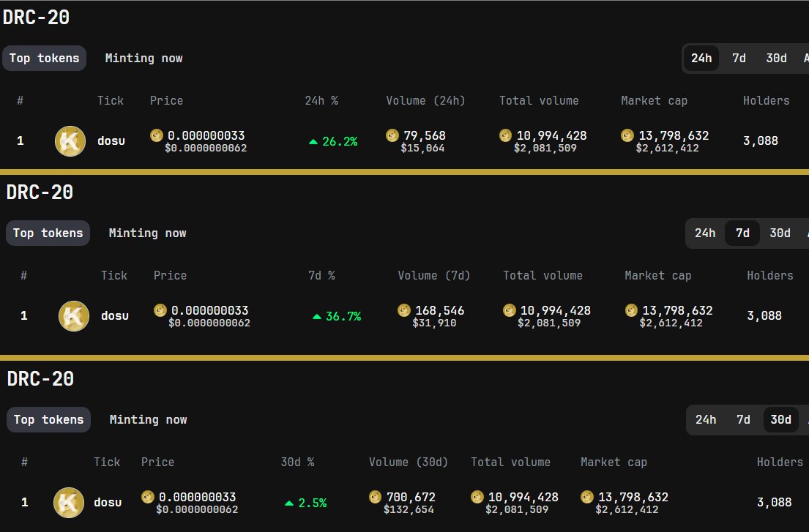Click the Dogecoin icon beside price in 2.5% row
809x532 pixels.
tap(148, 496)
